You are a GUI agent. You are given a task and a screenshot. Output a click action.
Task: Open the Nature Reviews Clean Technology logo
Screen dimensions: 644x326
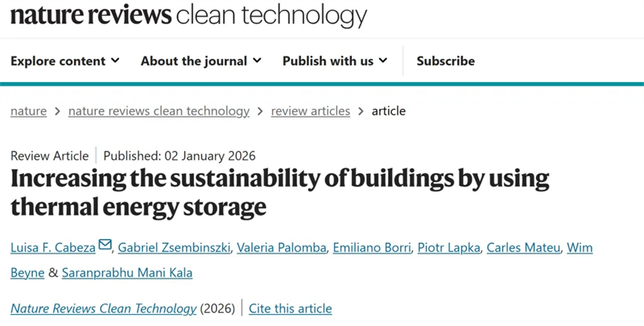coord(188,15)
